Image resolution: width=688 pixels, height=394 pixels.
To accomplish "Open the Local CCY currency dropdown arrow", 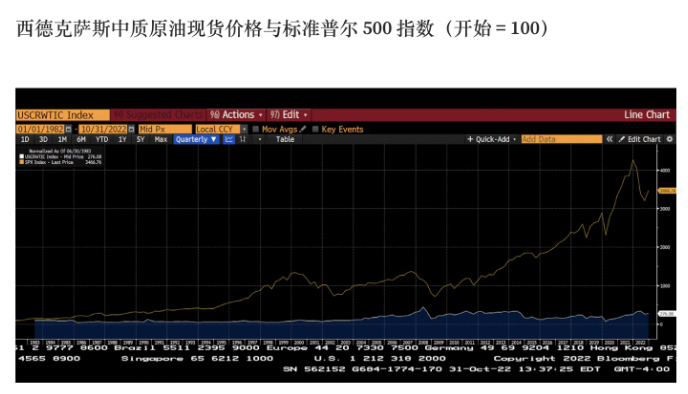I will (244, 129).
